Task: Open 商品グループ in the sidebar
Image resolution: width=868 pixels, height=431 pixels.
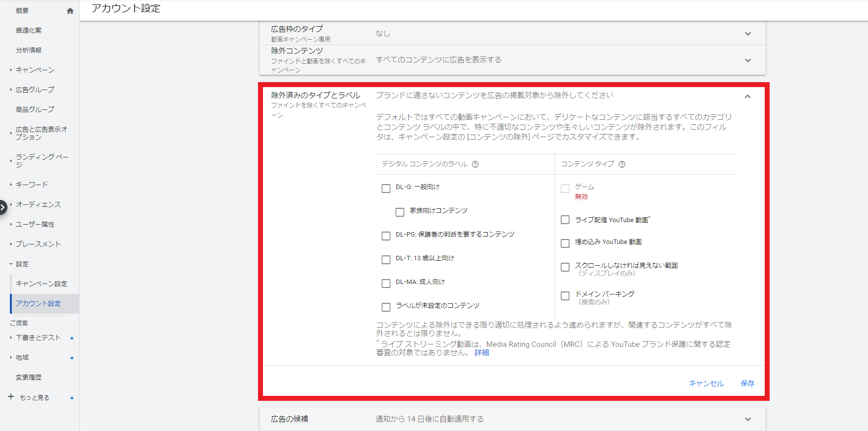Action: point(35,109)
